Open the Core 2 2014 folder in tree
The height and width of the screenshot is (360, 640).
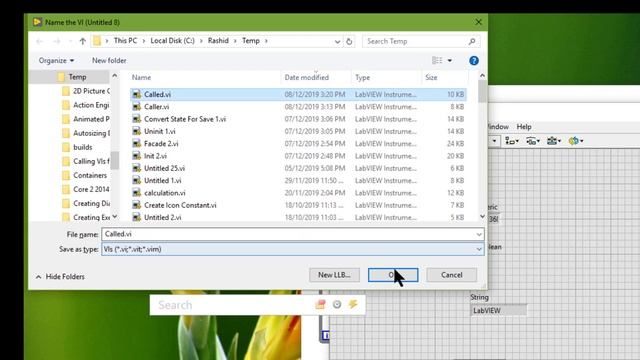pos(86,189)
